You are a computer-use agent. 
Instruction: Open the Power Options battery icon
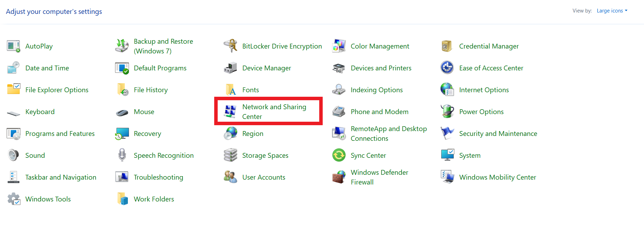tap(447, 112)
